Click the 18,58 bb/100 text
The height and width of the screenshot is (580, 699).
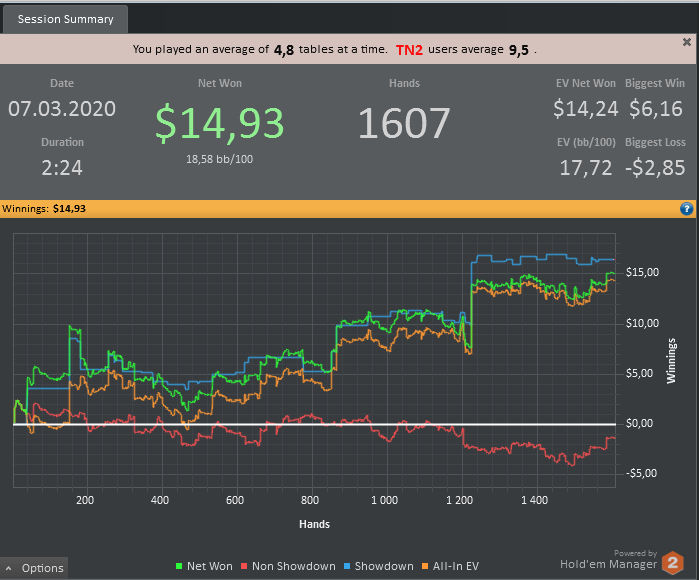(x=219, y=159)
